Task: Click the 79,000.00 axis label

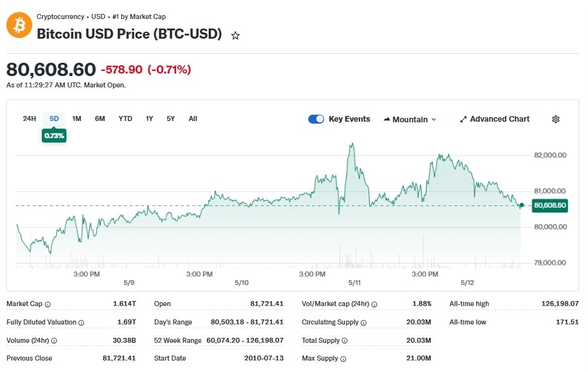Action: (x=550, y=263)
